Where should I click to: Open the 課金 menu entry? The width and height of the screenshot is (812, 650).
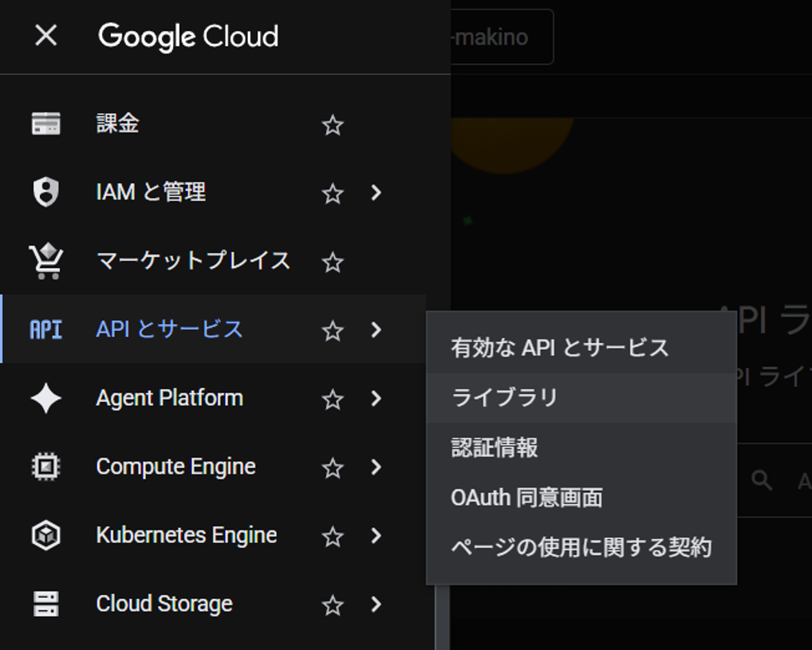pyautogui.click(x=213, y=124)
